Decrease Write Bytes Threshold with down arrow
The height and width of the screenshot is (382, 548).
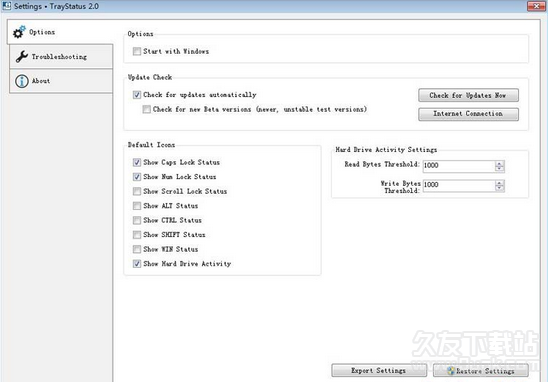(500, 188)
